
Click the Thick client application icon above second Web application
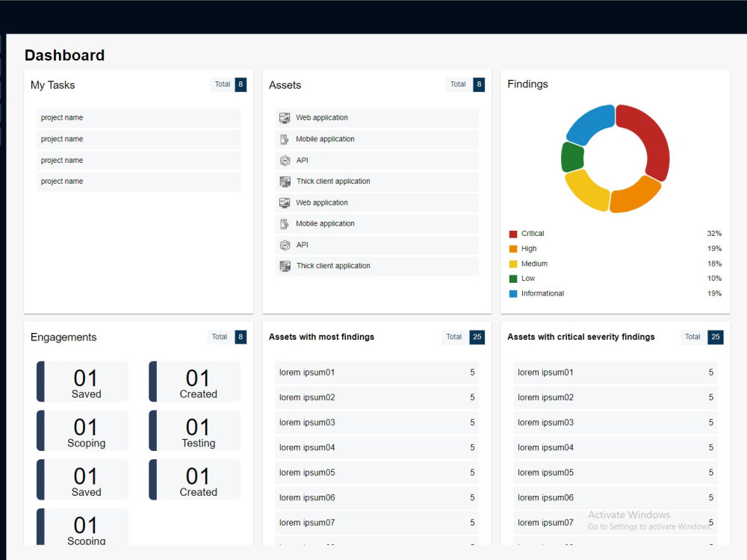(x=285, y=181)
